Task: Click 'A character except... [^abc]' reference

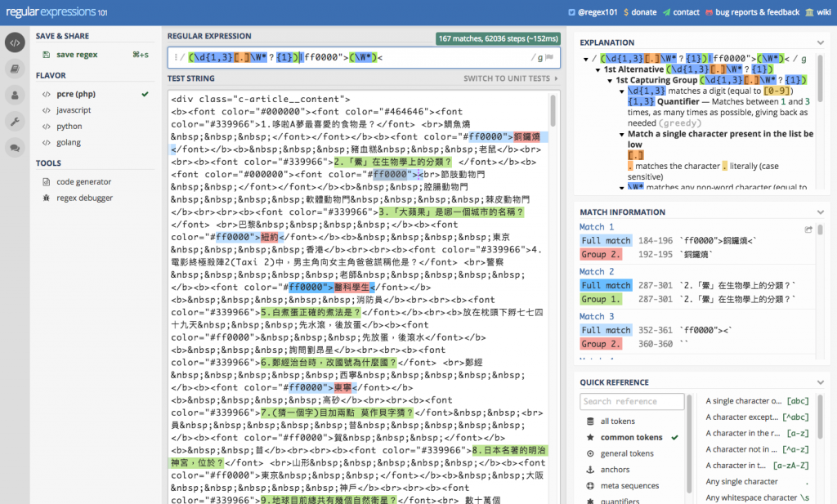Action: point(756,417)
